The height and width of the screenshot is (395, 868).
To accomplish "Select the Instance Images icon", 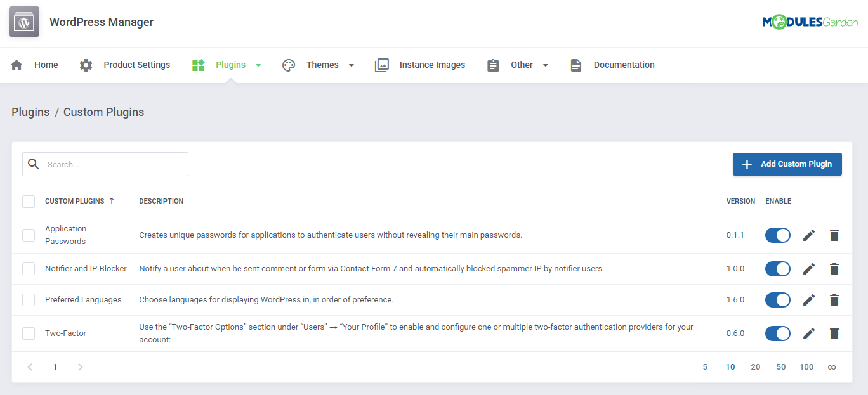I will pyautogui.click(x=381, y=64).
